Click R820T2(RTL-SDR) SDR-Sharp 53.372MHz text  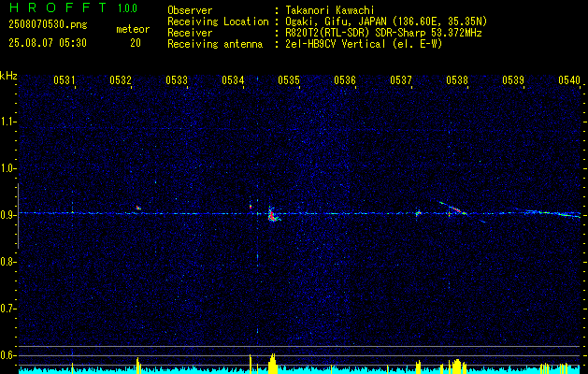383,33
